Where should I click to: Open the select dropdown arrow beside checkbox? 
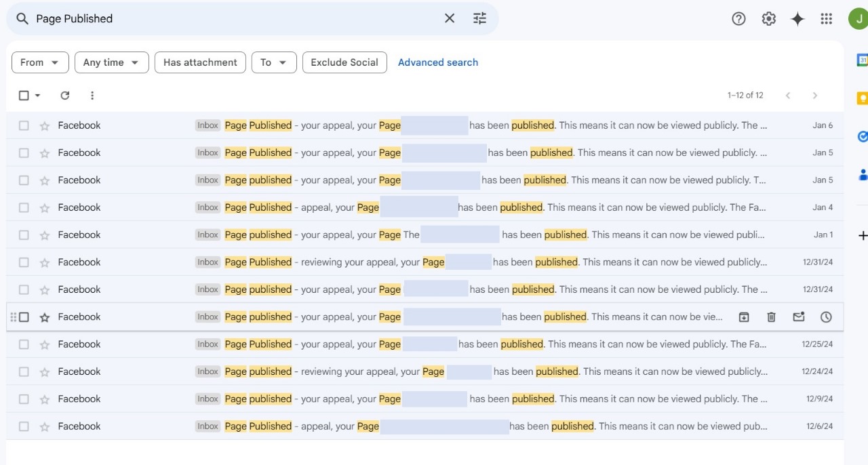pyautogui.click(x=38, y=96)
